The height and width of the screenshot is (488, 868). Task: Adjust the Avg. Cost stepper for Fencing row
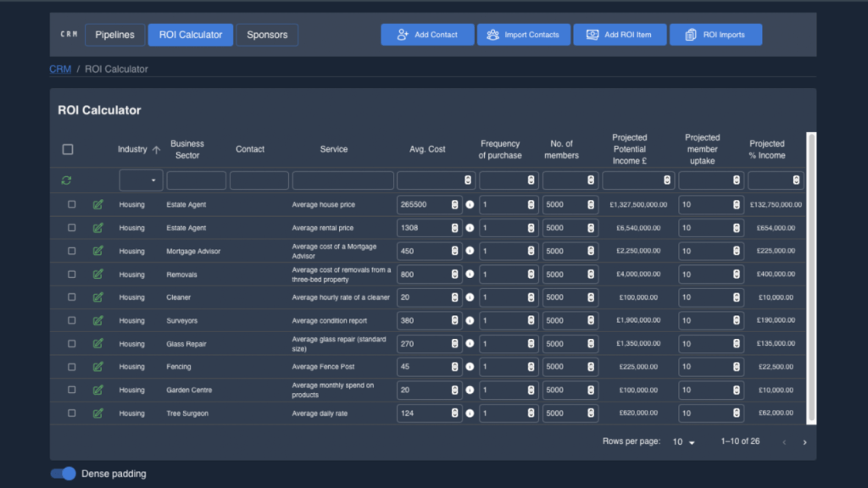(455, 367)
